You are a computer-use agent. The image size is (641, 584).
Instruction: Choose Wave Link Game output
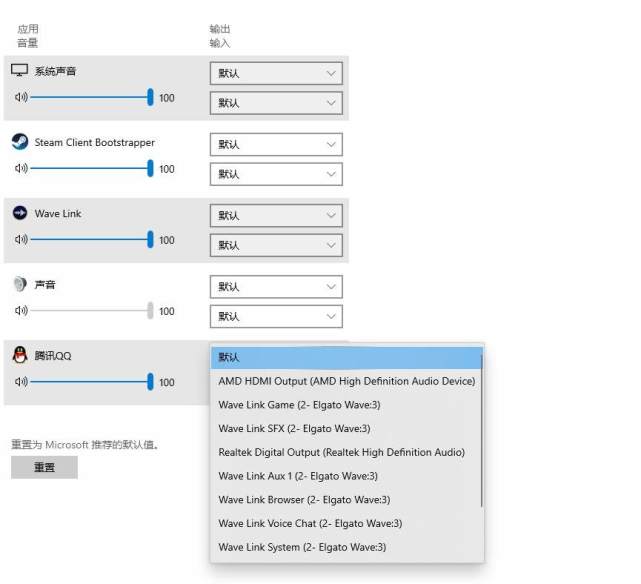pos(346,405)
